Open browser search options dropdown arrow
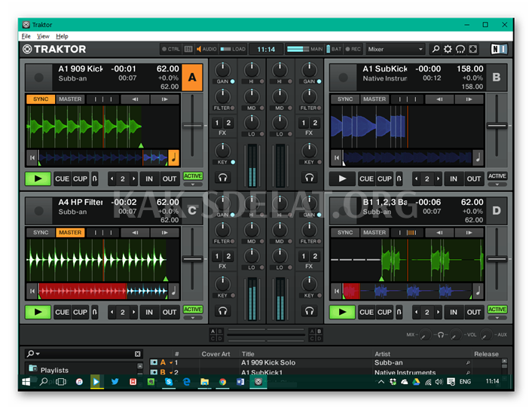Viewport: 532px width, 409px height. (x=38, y=354)
